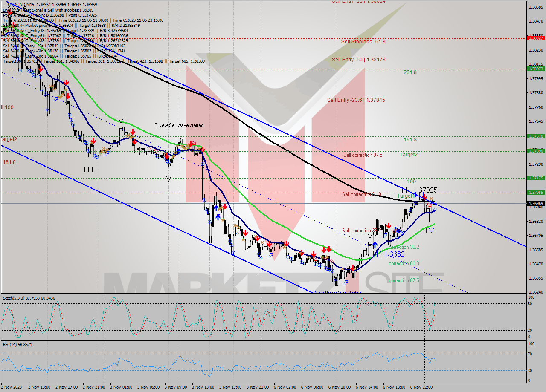
Task: Click the green 1.37055 price level tag
Action: [x=537, y=192]
